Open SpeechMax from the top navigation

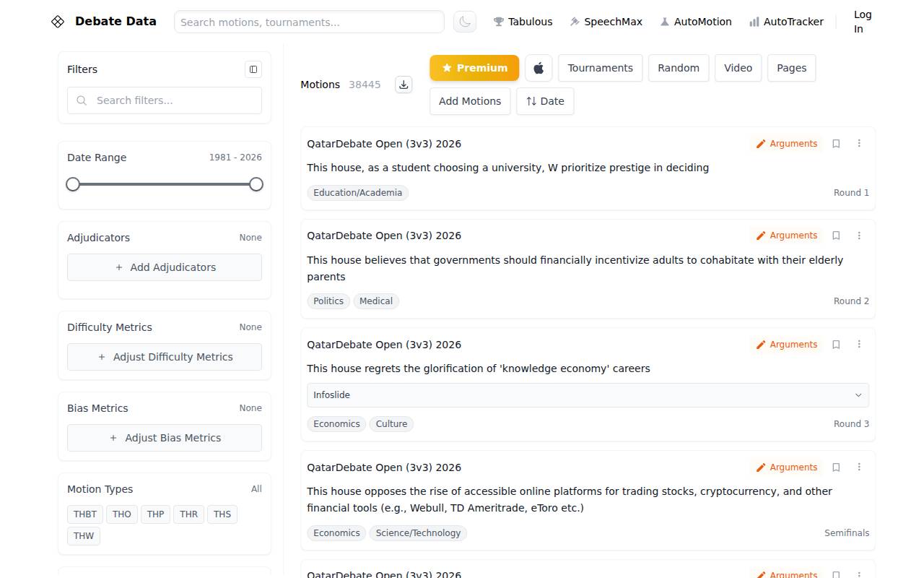tap(606, 22)
